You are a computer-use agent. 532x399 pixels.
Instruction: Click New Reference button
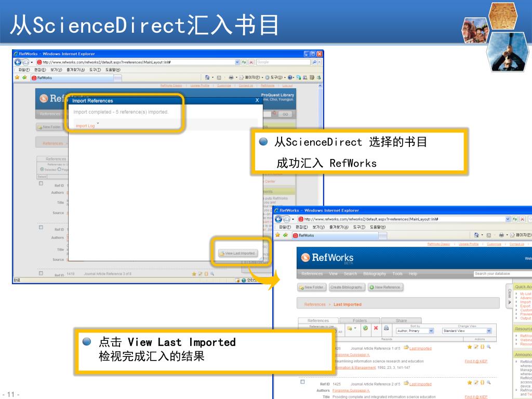385,287
